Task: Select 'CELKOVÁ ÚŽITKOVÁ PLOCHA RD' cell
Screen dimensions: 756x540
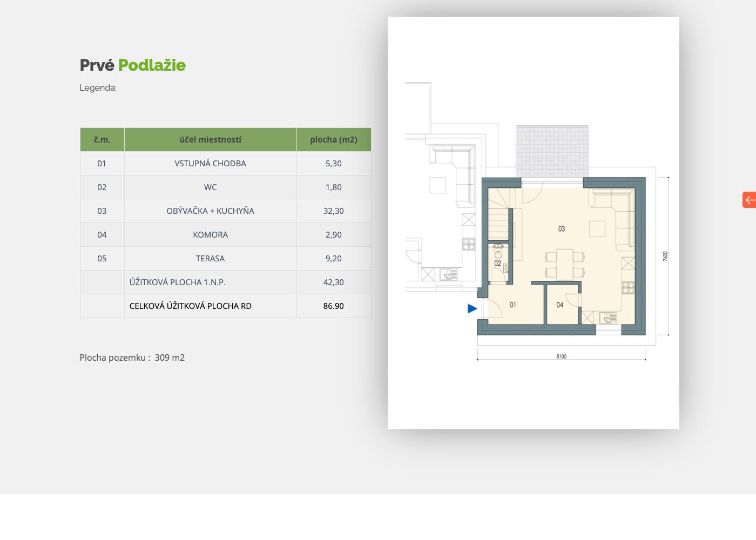Action: (x=211, y=306)
